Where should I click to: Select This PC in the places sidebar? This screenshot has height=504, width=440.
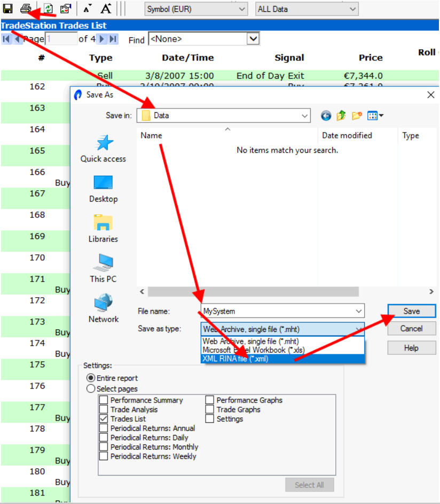pos(103,268)
